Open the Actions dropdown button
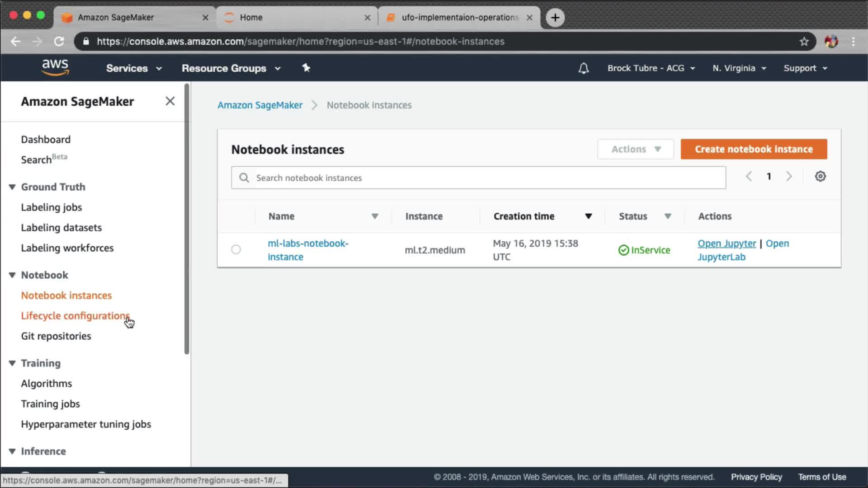 pos(635,149)
